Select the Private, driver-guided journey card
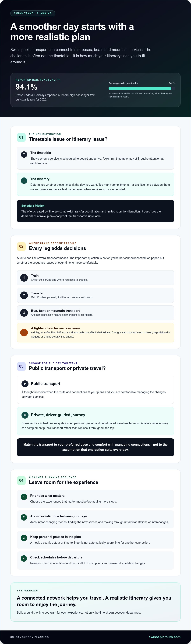This screenshot has width=191, height=644. (95, 421)
